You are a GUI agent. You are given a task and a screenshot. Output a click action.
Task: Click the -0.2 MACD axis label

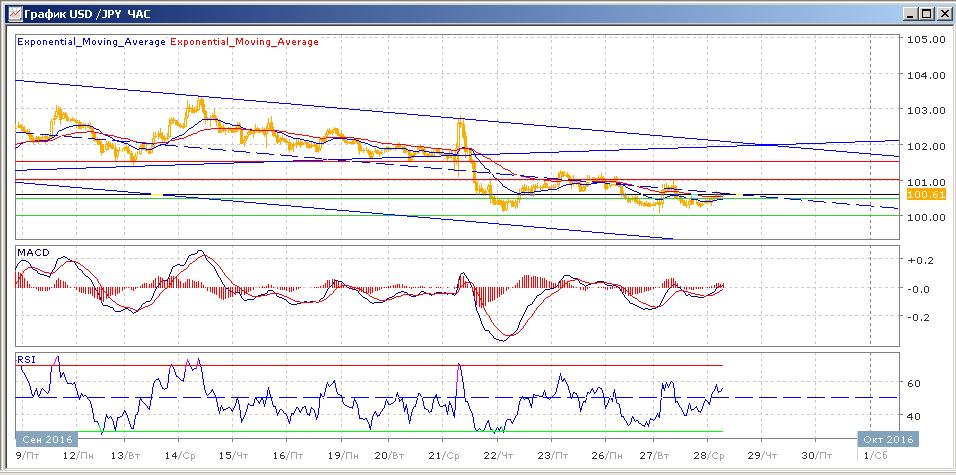point(921,316)
